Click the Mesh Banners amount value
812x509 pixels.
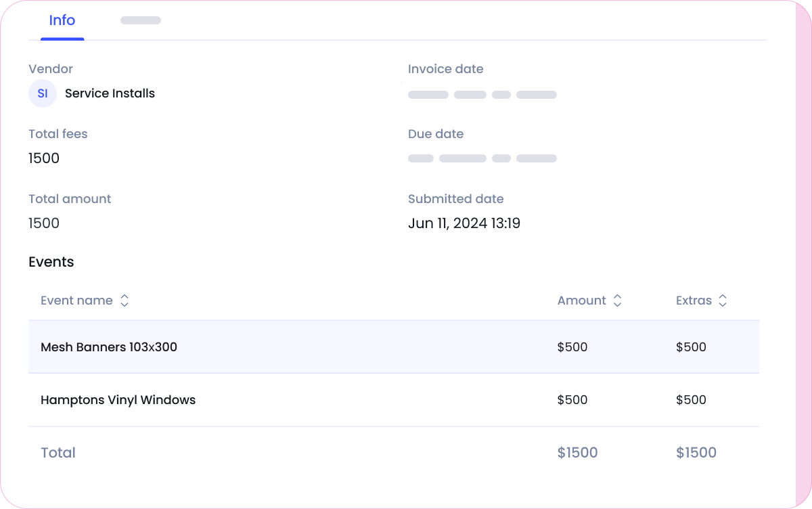tap(572, 347)
